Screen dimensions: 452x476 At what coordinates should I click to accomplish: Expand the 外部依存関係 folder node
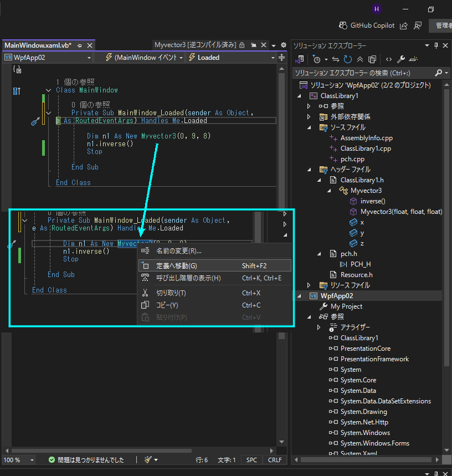point(309,117)
